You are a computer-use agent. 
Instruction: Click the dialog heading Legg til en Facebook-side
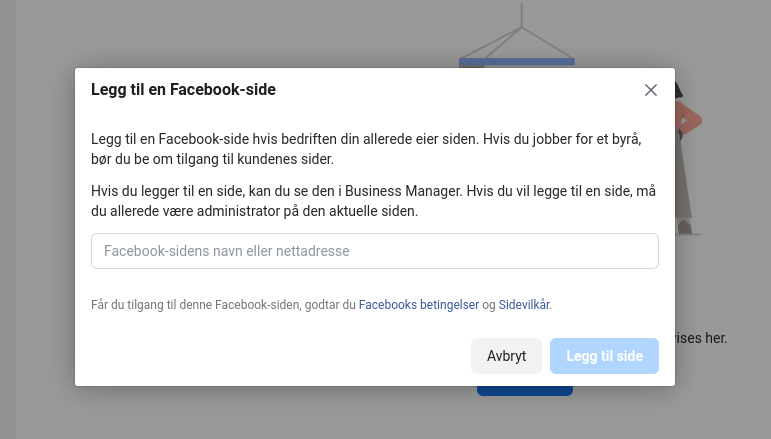click(183, 89)
